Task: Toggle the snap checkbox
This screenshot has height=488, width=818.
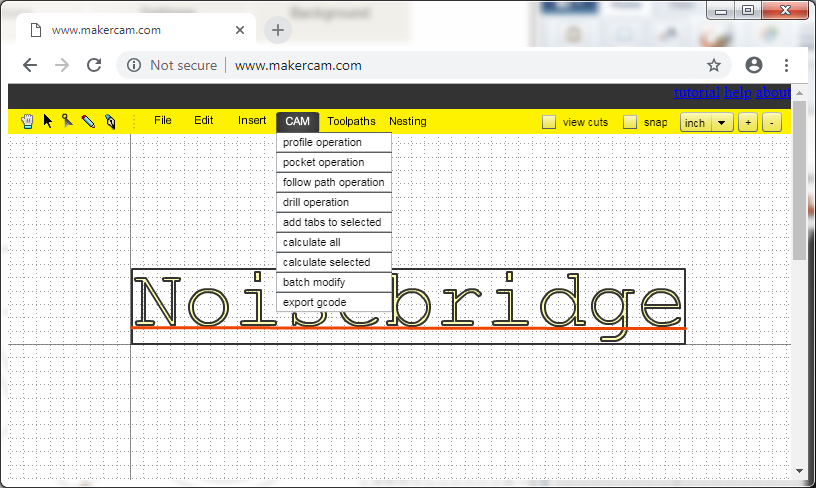Action: click(x=630, y=122)
